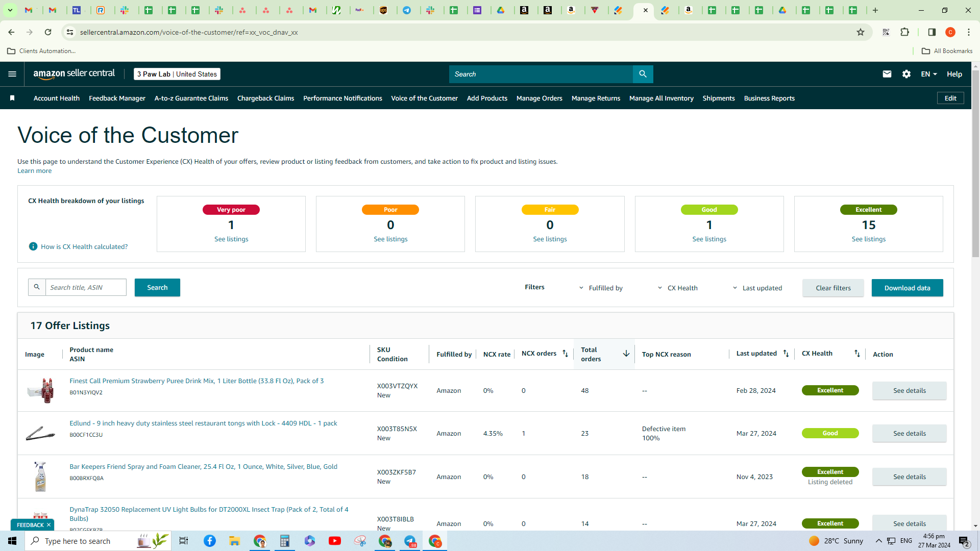
Task: Open the Windows Start menu
Action: pos(12,541)
